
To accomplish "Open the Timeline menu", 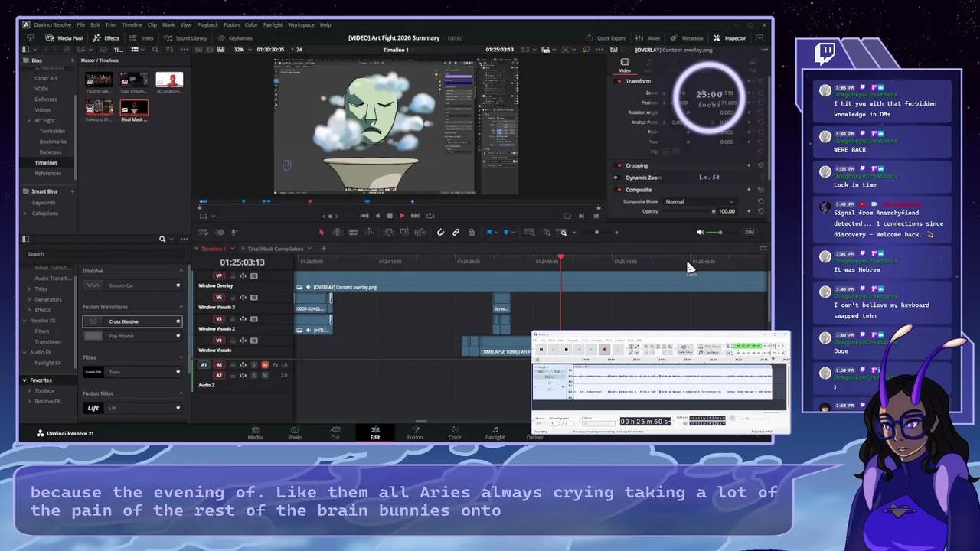I will click(132, 24).
